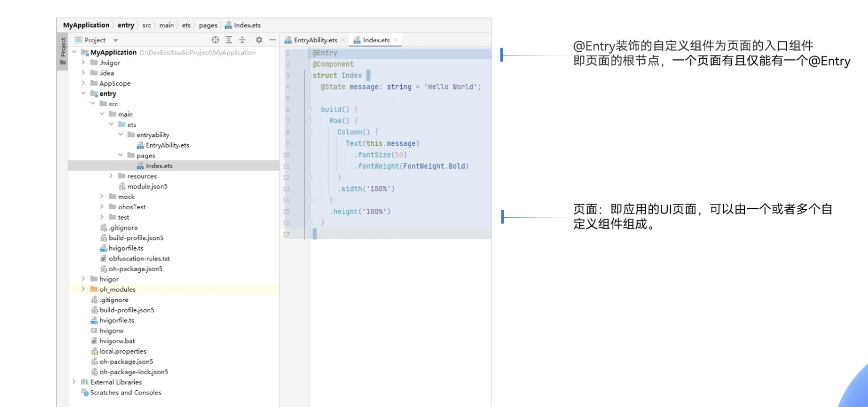The height and width of the screenshot is (407, 868).
Task: Select Index.ets file in project tree
Action: pyautogui.click(x=159, y=165)
